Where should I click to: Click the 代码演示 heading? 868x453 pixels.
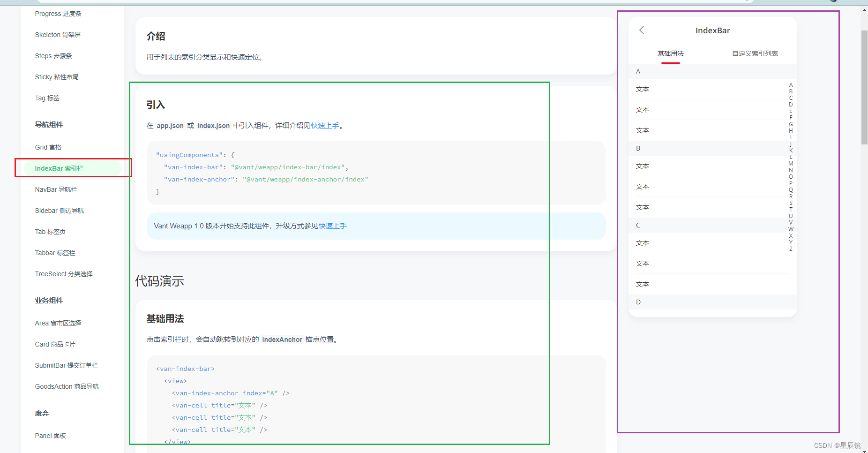click(160, 281)
